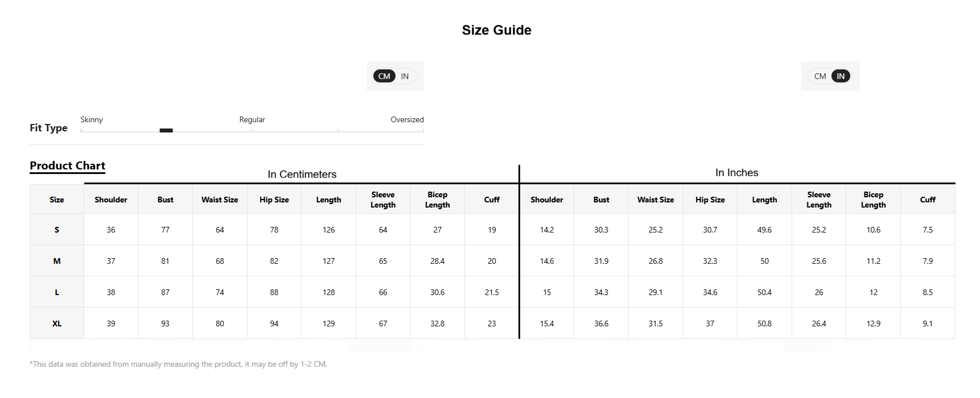This screenshot has width=980, height=398.
Task: Select the M size row
Action: 492,261
